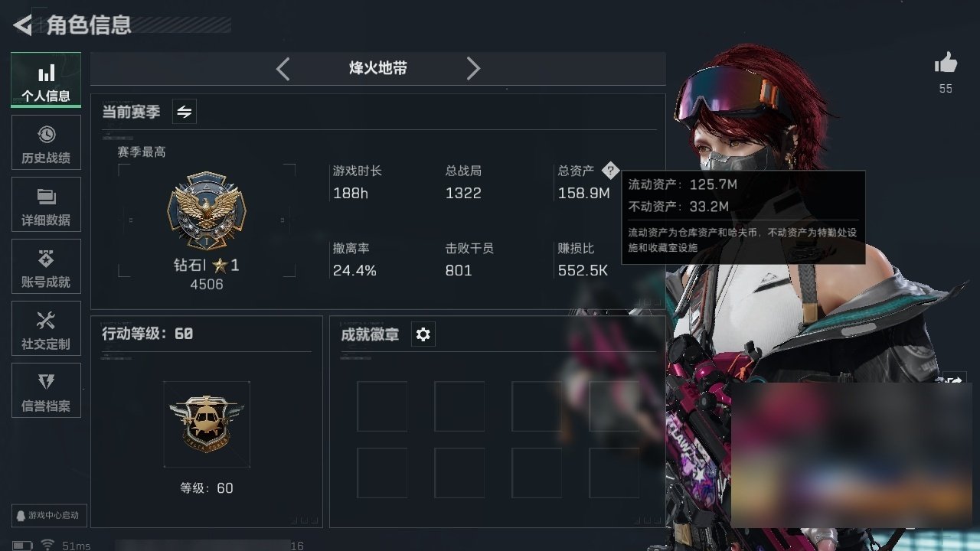This screenshot has height=551, width=980.
Task: Select the first empty achievement badge slot
Action: pyautogui.click(x=382, y=406)
